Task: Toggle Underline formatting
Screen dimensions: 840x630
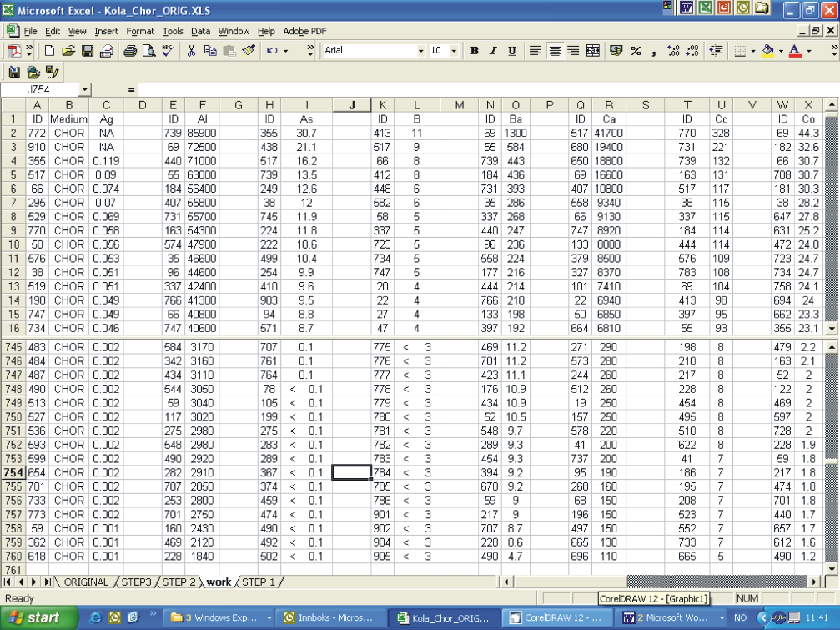Action: coord(511,51)
